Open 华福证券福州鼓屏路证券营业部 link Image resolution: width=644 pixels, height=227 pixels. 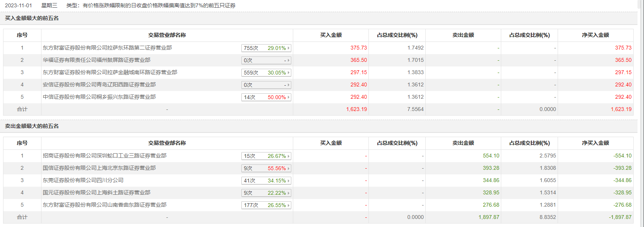click(x=96, y=60)
